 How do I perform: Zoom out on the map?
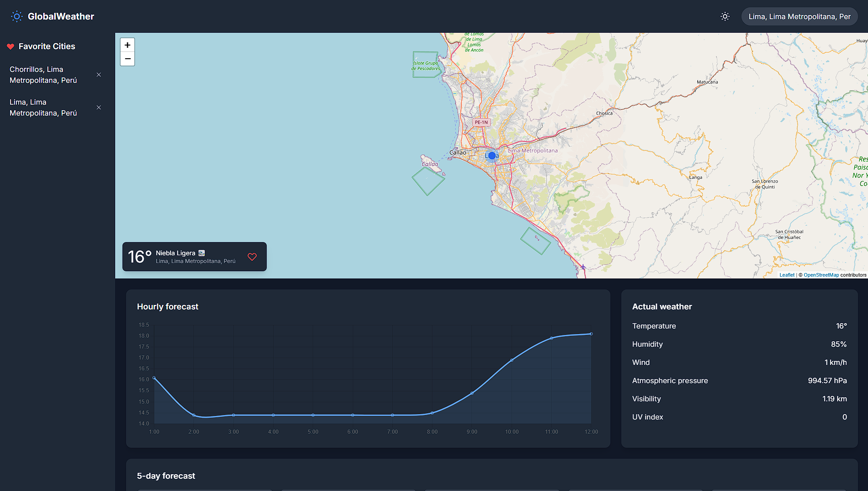[x=127, y=59]
